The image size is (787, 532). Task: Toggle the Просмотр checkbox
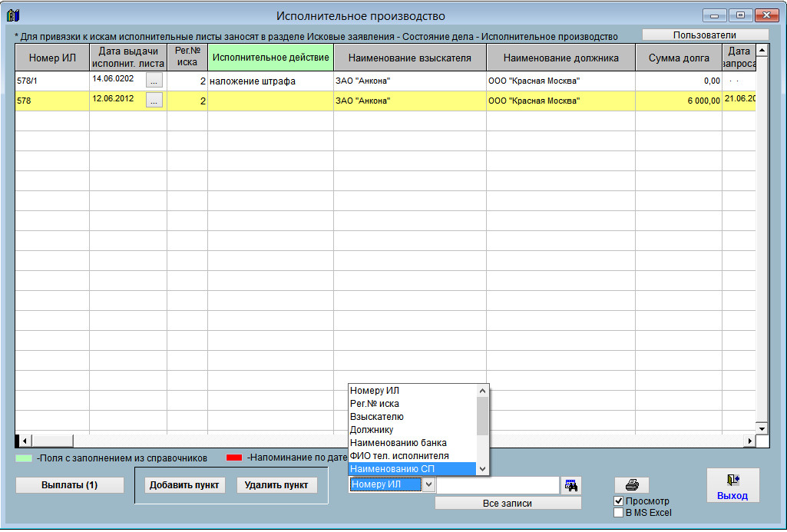(x=618, y=501)
